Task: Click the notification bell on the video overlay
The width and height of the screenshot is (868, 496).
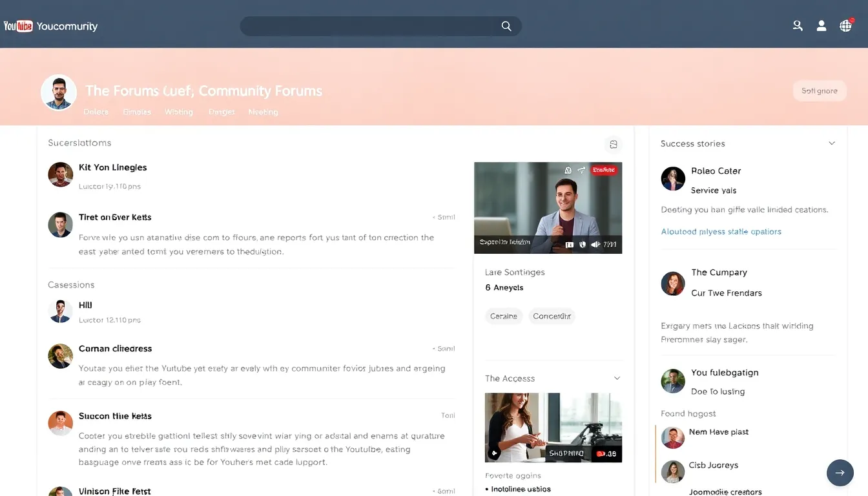Action: click(568, 170)
